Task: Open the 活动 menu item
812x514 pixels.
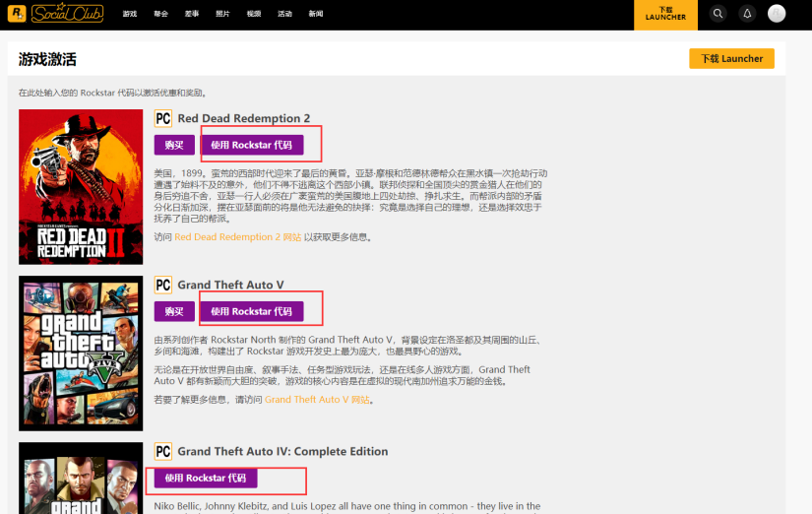Action: point(284,14)
